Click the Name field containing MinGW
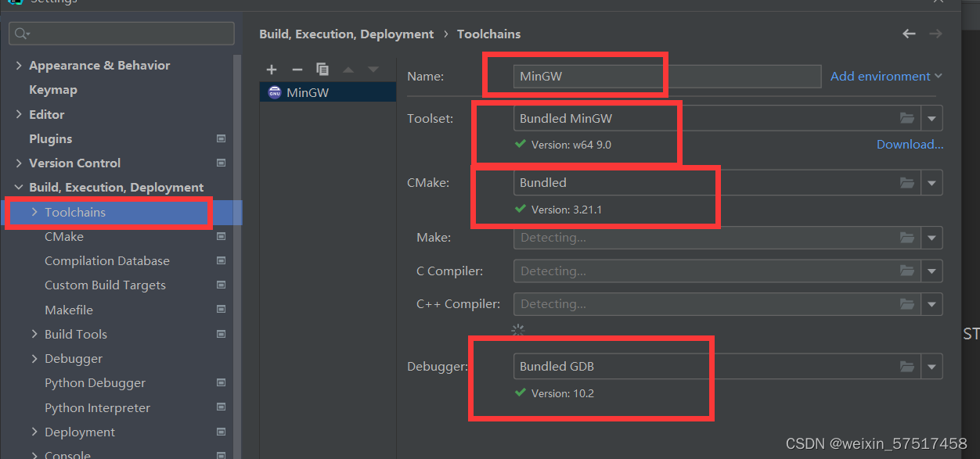980x459 pixels. 667,76
